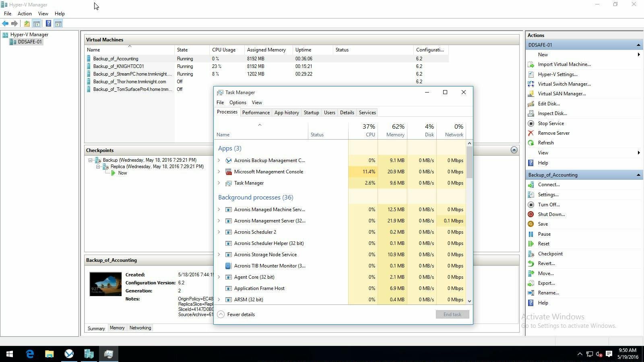The height and width of the screenshot is (362, 644).
Task: Open the Services tab in Task Manager
Action: tap(367, 113)
